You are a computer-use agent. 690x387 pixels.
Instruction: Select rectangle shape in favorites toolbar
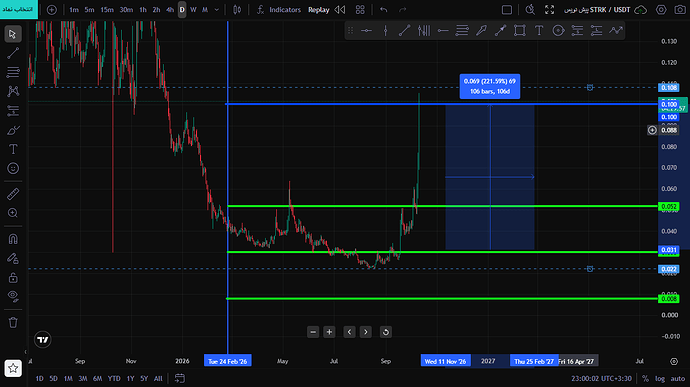(520, 30)
